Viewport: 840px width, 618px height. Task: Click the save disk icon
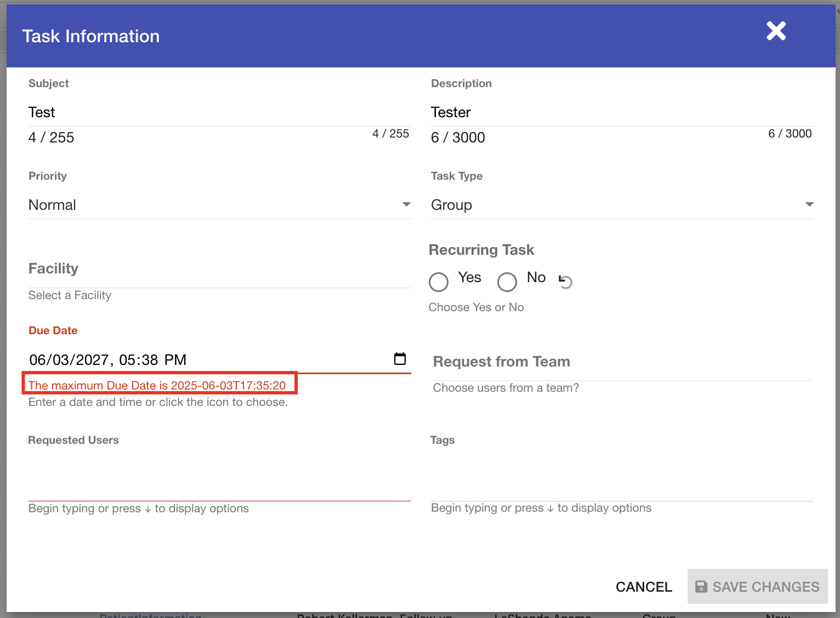pos(701,587)
